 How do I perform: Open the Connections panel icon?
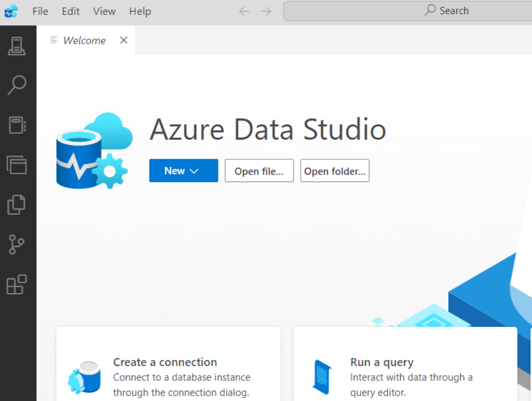(17, 47)
